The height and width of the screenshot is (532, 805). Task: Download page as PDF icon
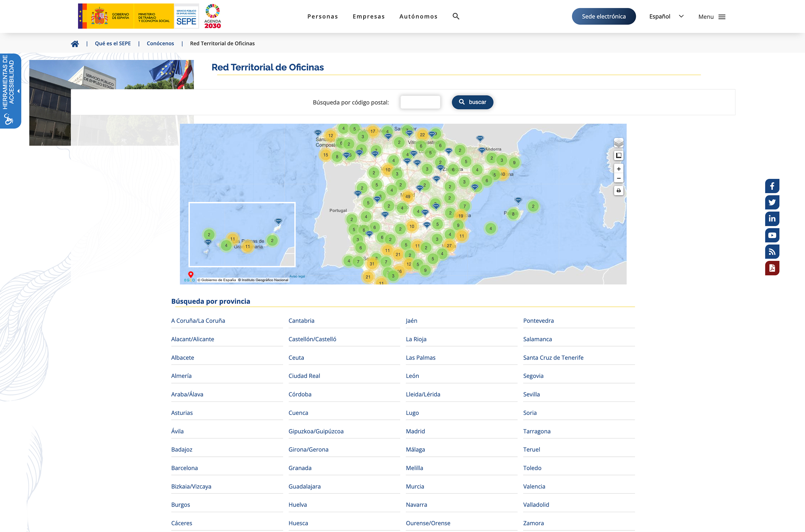(x=772, y=268)
